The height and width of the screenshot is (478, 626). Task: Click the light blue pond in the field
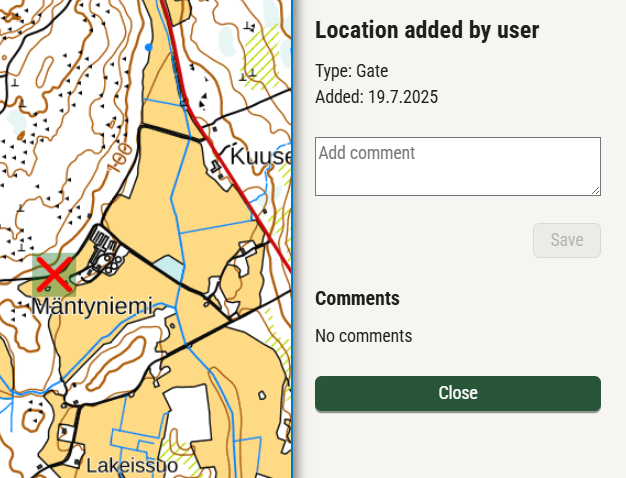point(168,268)
